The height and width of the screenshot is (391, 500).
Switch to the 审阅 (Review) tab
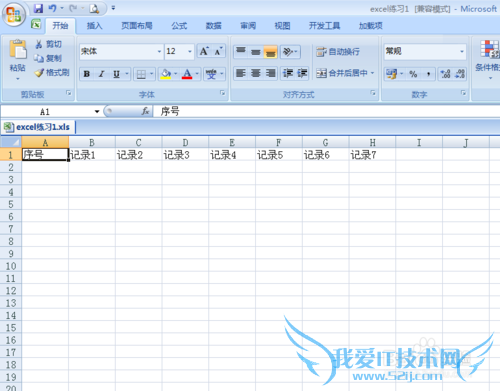tap(248, 26)
